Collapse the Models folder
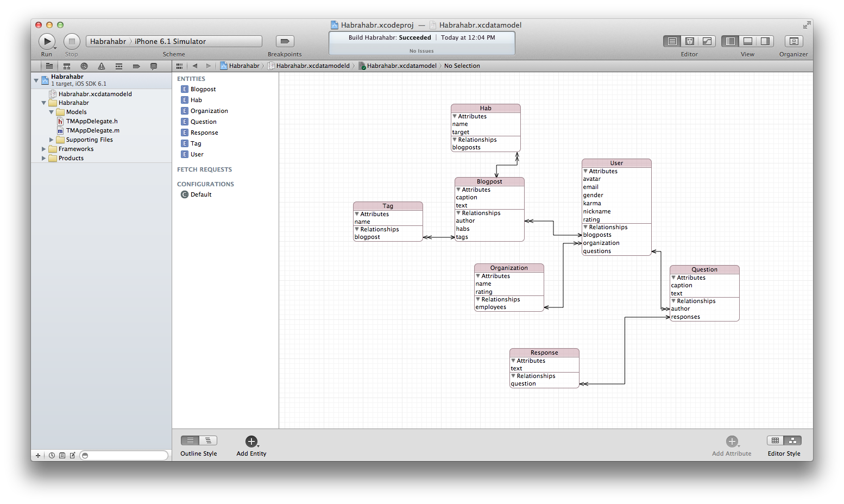The height and width of the screenshot is (504, 844). click(x=52, y=112)
